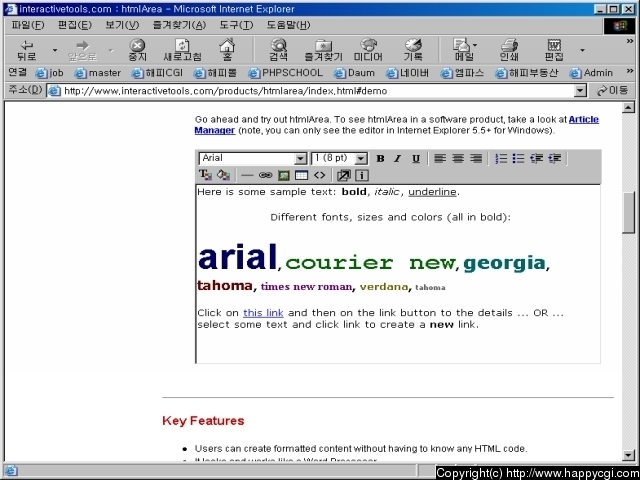This screenshot has width=640, height=480.
Task: Expand the Mail button dropdown arrow
Action: (x=475, y=45)
